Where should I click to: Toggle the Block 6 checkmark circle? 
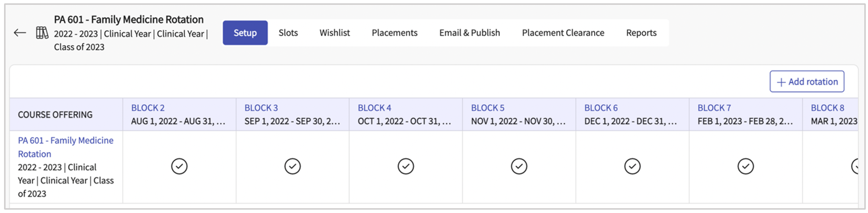pos(632,166)
